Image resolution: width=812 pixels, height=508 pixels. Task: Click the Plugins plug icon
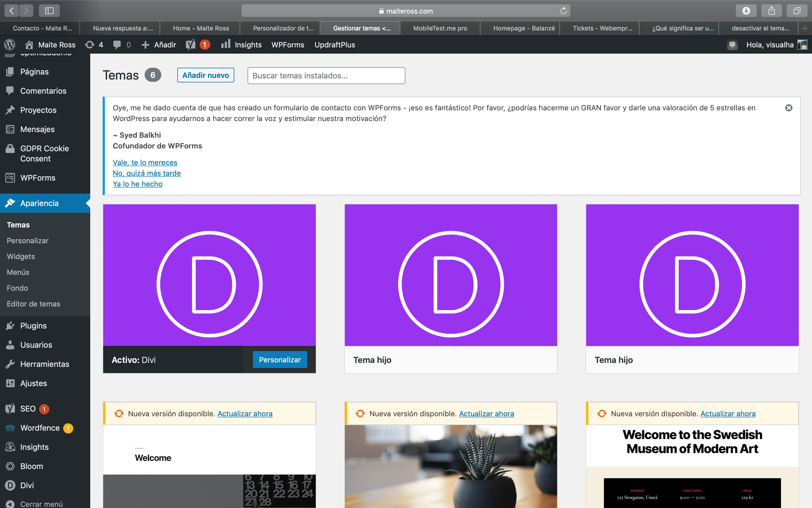tap(10, 326)
